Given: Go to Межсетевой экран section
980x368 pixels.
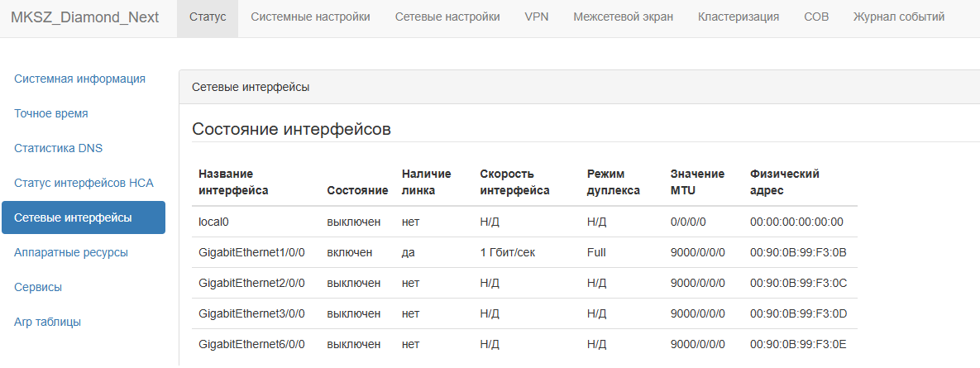Looking at the screenshot, I should [x=623, y=17].
